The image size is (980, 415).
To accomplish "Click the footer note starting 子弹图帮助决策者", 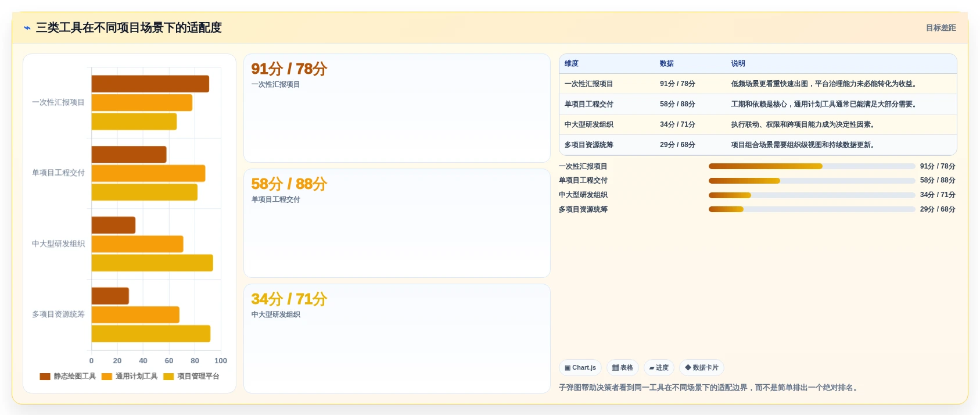I will tap(710, 388).
